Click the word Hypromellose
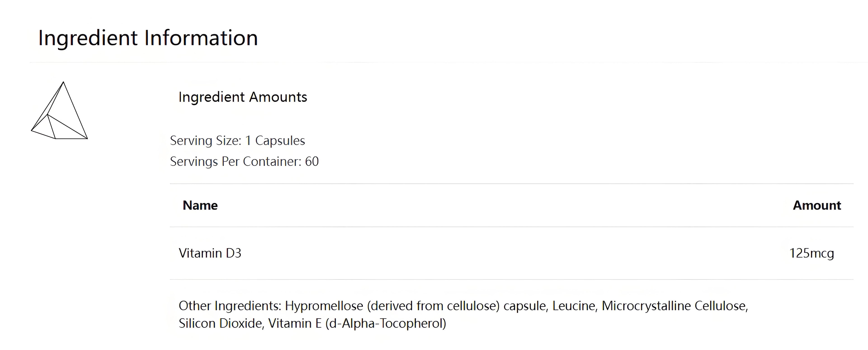This screenshot has width=868, height=350. pyautogui.click(x=324, y=305)
